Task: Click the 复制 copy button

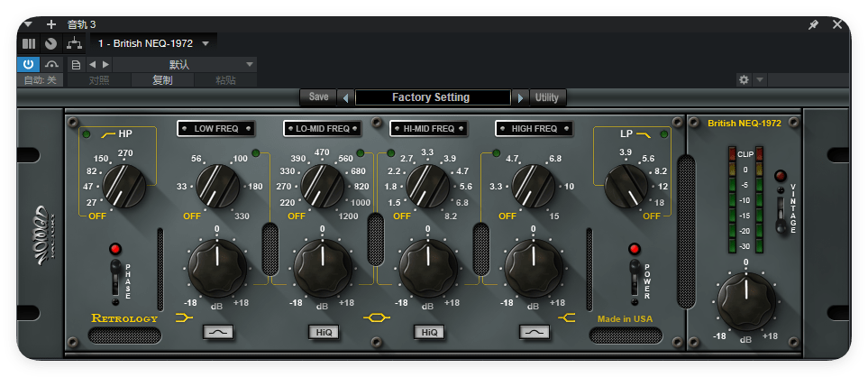Action: click(x=163, y=80)
